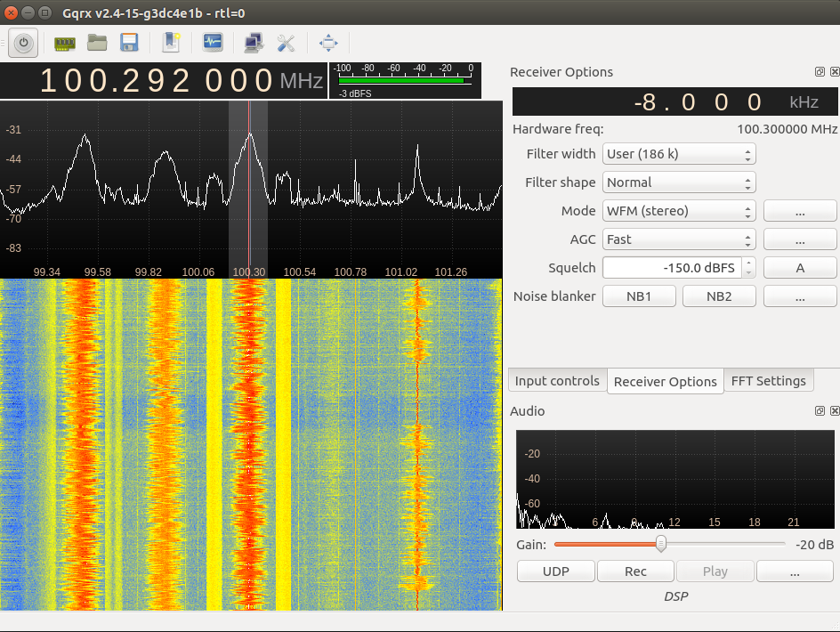Increase squelch with the up stepper arrow
840x632 pixels.
coord(749,263)
